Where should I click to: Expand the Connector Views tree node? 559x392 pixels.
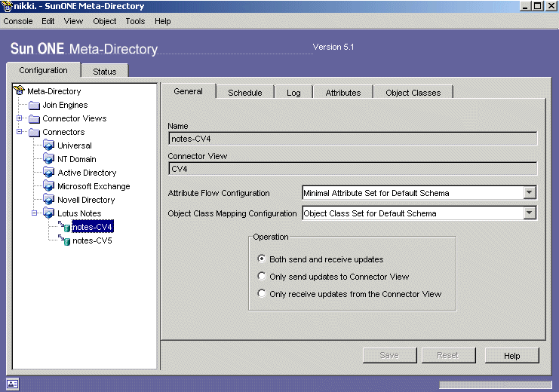[20, 118]
